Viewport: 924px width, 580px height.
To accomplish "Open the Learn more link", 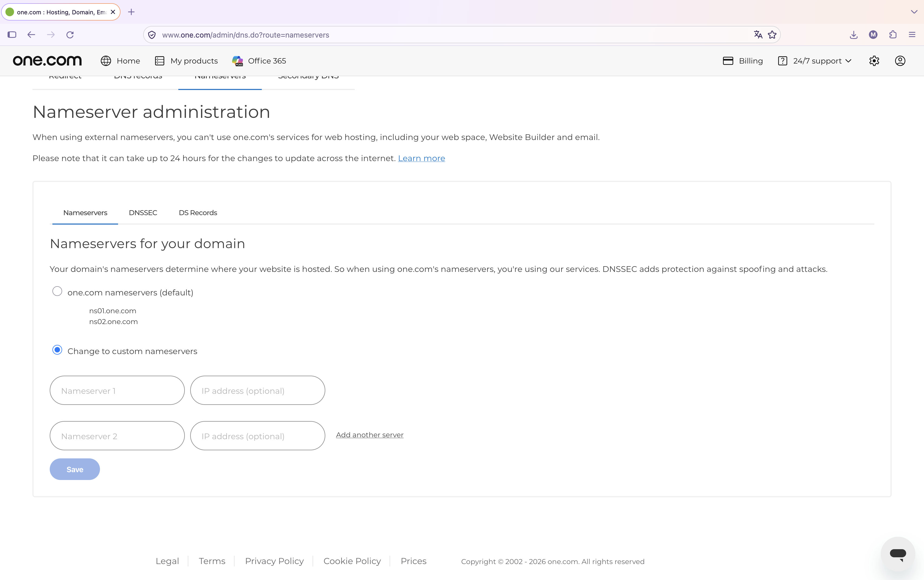I will coord(421,158).
